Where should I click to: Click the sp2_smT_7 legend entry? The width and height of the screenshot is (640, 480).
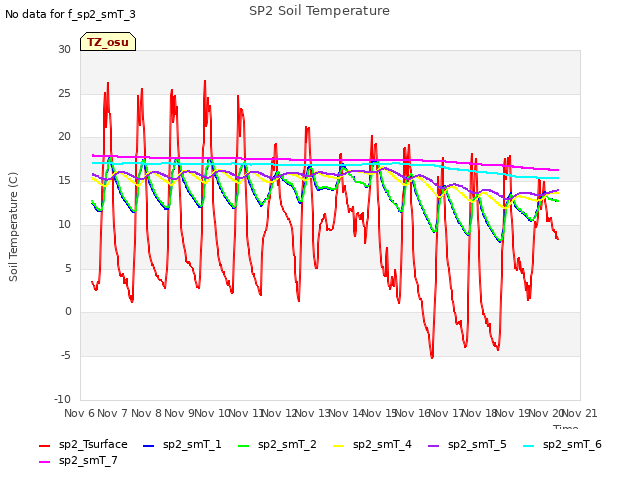click(78, 460)
